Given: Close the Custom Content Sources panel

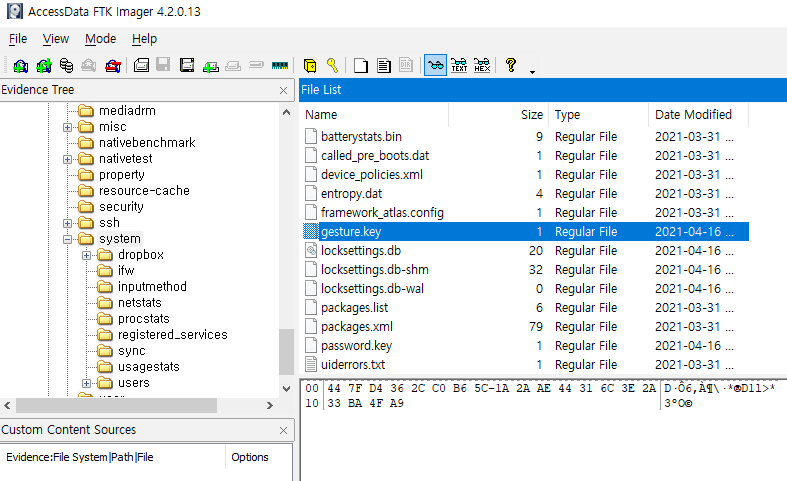Looking at the screenshot, I should click(x=284, y=430).
